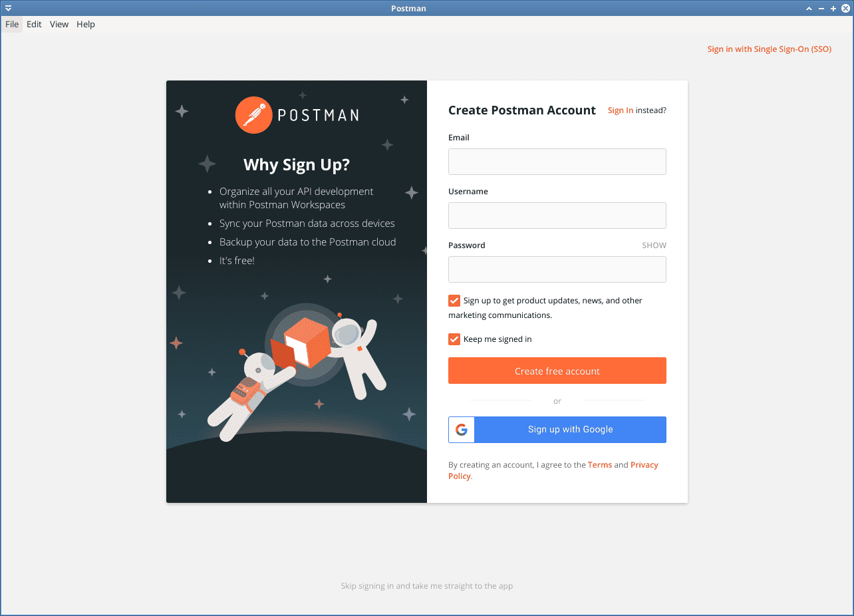Uncheck the marketing communications checkbox
The image size is (854, 616).
454,301
